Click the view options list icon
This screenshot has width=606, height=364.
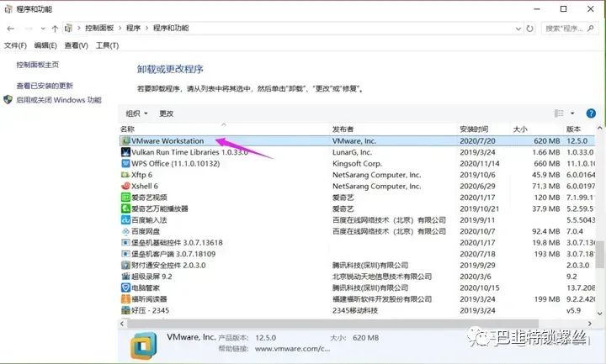pyautogui.click(x=559, y=113)
